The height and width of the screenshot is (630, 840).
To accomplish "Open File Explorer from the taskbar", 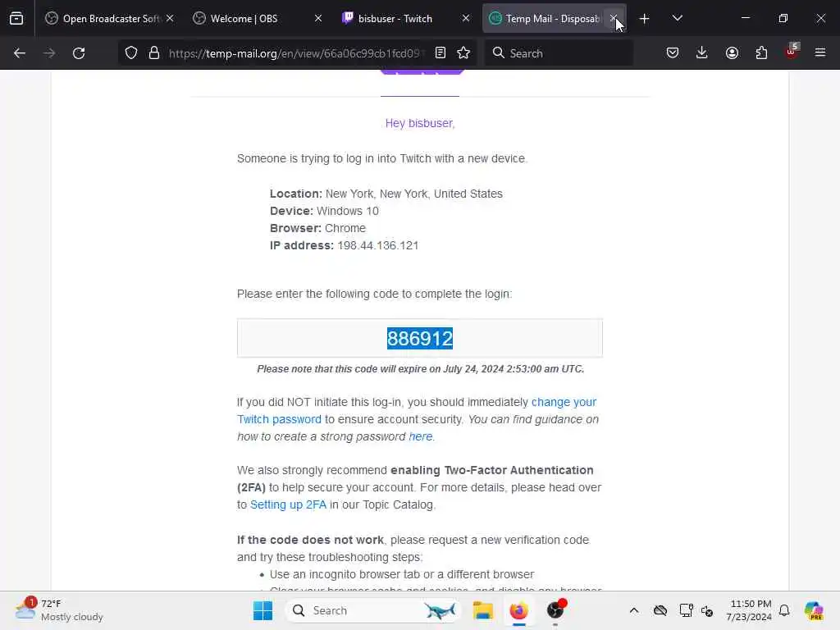I will pyautogui.click(x=482, y=610).
